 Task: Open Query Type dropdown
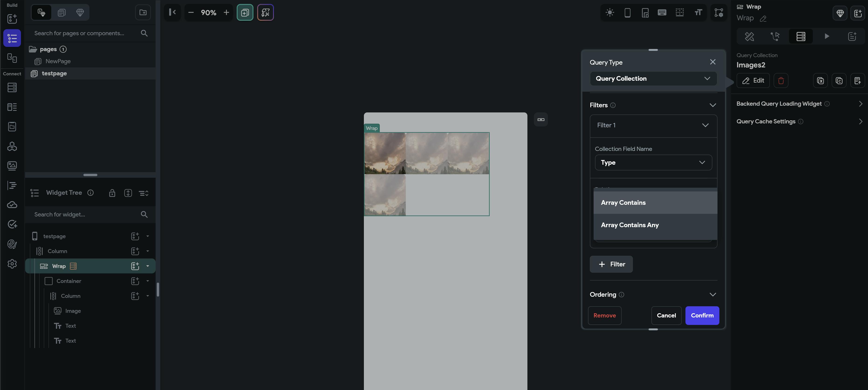(653, 79)
